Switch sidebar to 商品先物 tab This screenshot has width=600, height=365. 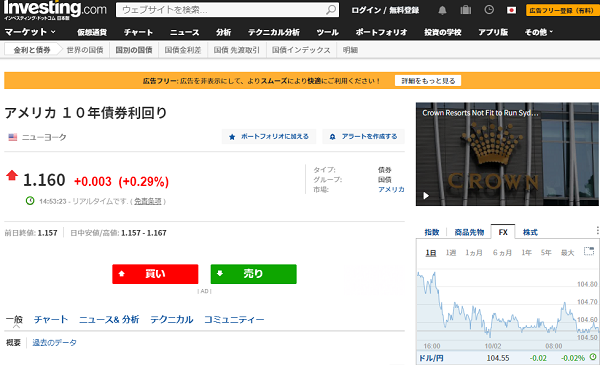tap(469, 232)
